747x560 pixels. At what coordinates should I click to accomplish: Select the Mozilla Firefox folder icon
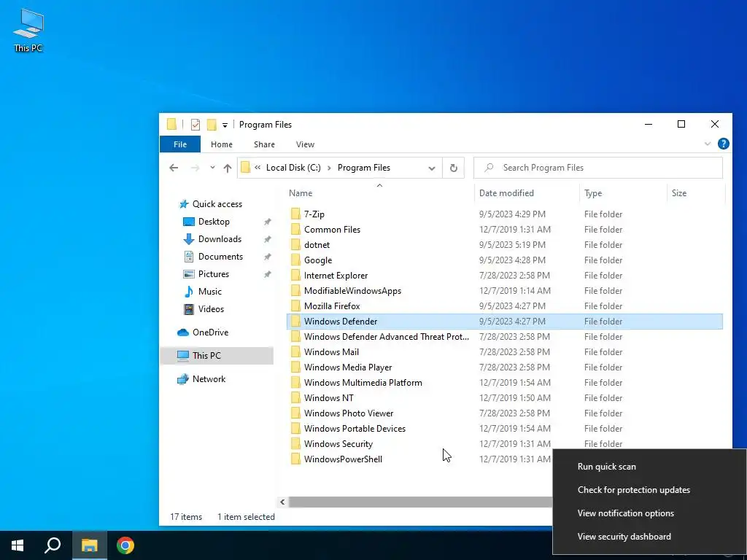click(x=295, y=306)
